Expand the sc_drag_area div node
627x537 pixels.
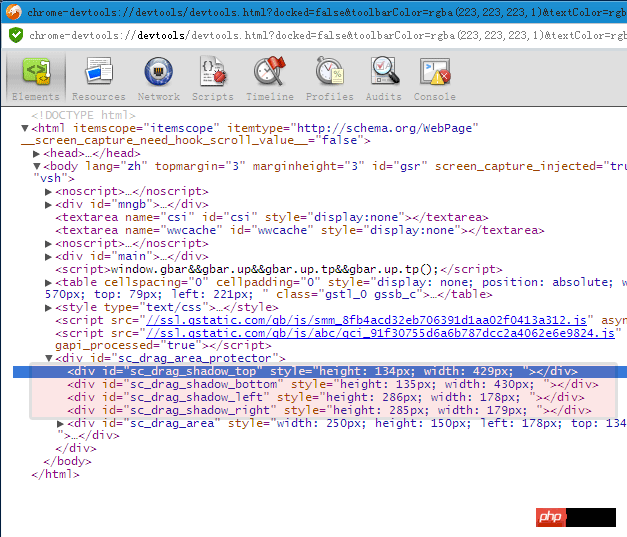pos(60,423)
